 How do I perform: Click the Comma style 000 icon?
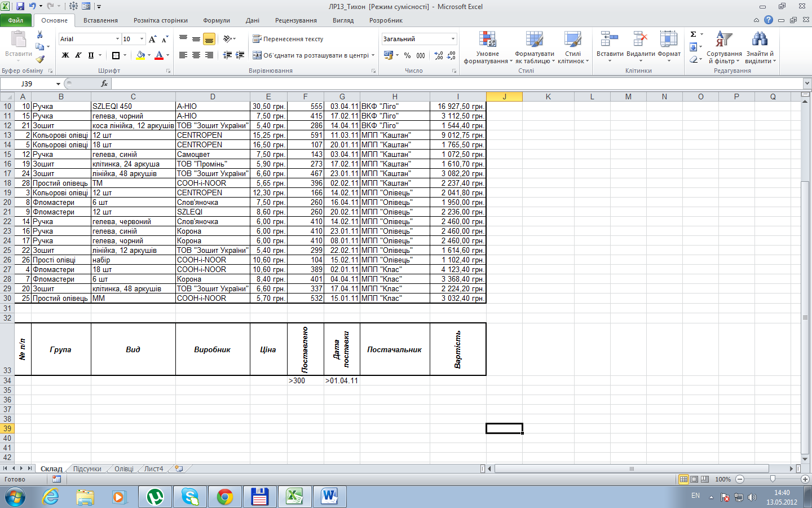(x=421, y=55)
